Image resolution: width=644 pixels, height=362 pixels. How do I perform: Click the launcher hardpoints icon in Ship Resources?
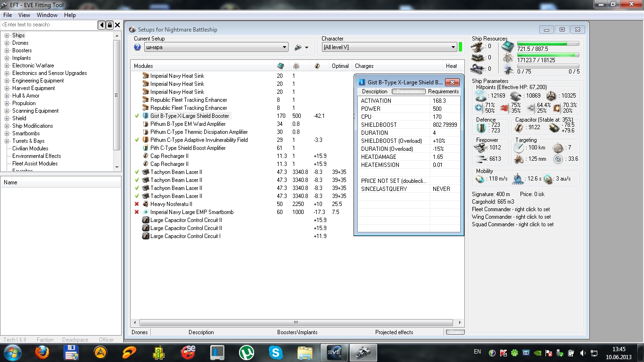[478, 58]
